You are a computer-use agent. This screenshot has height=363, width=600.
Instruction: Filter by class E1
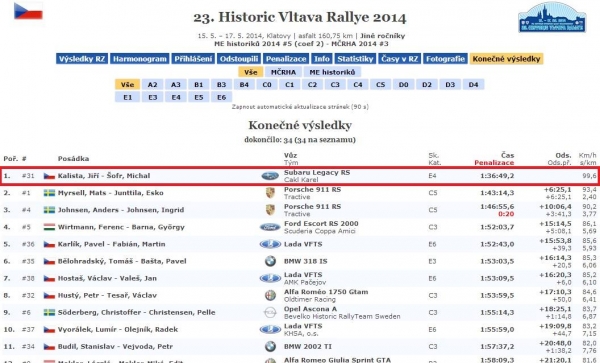[127, 97]
